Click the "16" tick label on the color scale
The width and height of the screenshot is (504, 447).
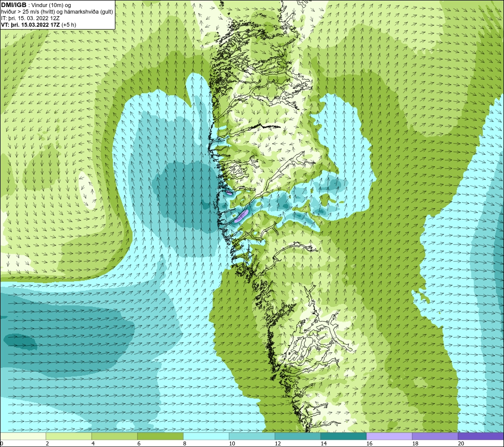(369, 443)
